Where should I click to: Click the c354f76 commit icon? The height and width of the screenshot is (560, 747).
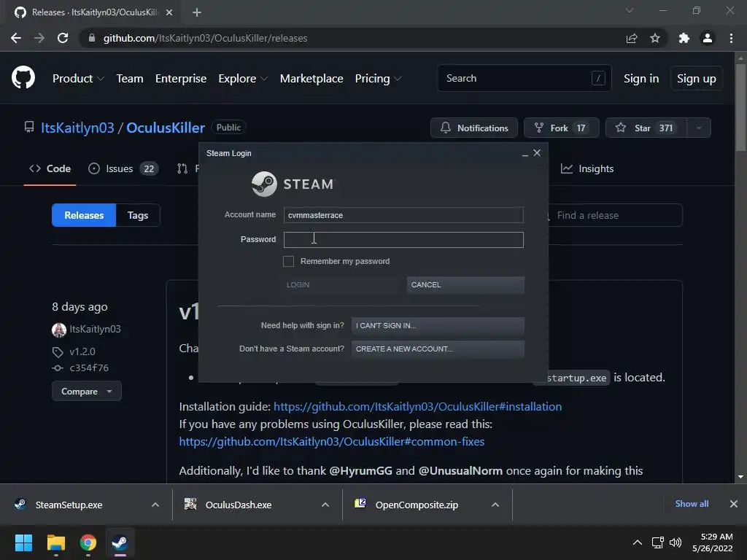[58, 368]
